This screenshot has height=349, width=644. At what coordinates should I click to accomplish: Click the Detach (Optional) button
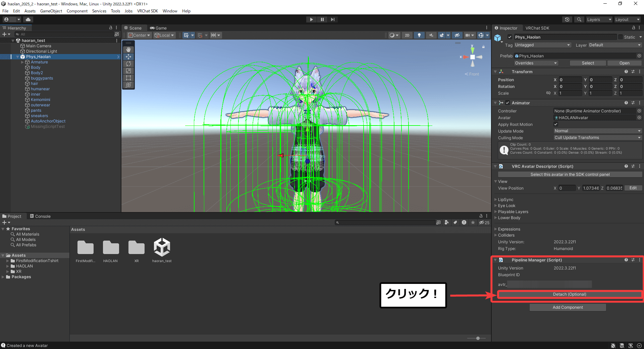pos(570,294)
